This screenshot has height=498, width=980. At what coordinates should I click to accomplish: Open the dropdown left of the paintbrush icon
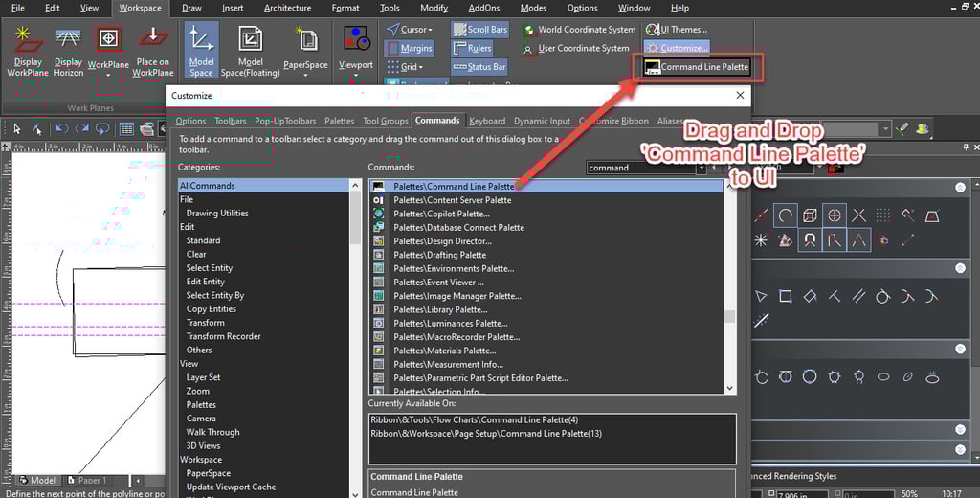[885, 129]
